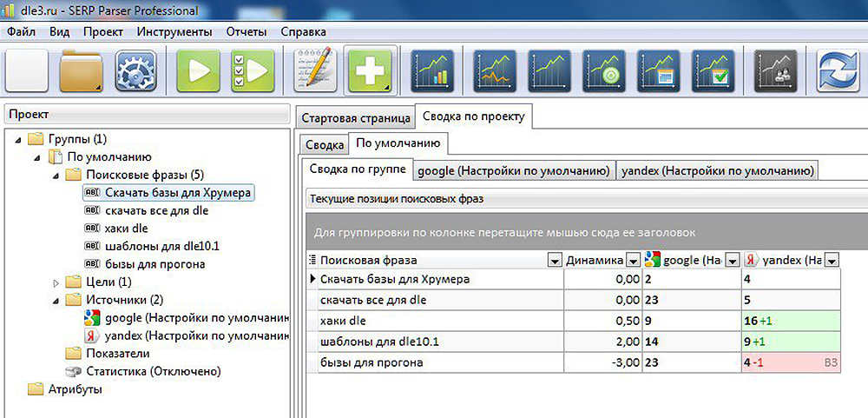Select Статистика (Отключено) in the tree
This screenshot has height=418, width=868.
143,371
